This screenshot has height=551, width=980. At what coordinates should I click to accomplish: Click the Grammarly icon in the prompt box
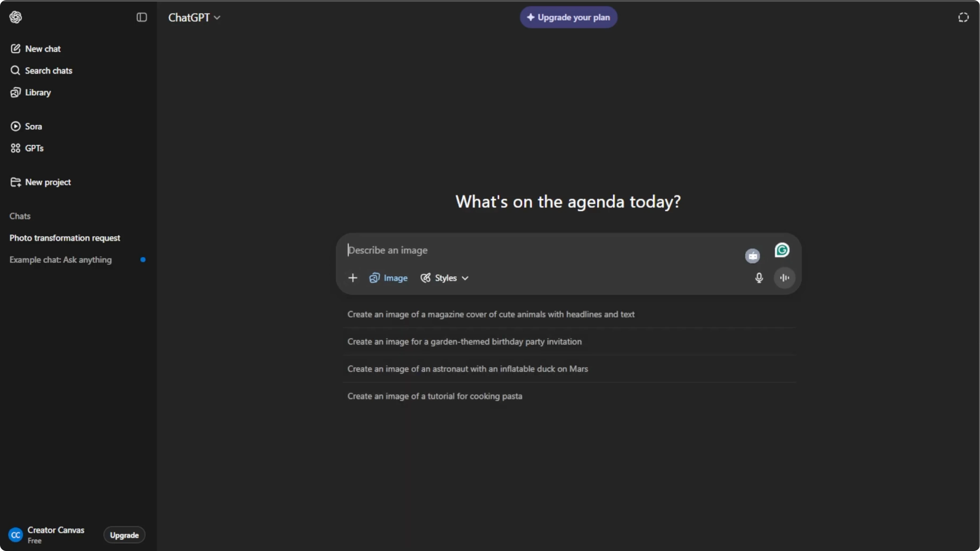(x=782, y=250)
